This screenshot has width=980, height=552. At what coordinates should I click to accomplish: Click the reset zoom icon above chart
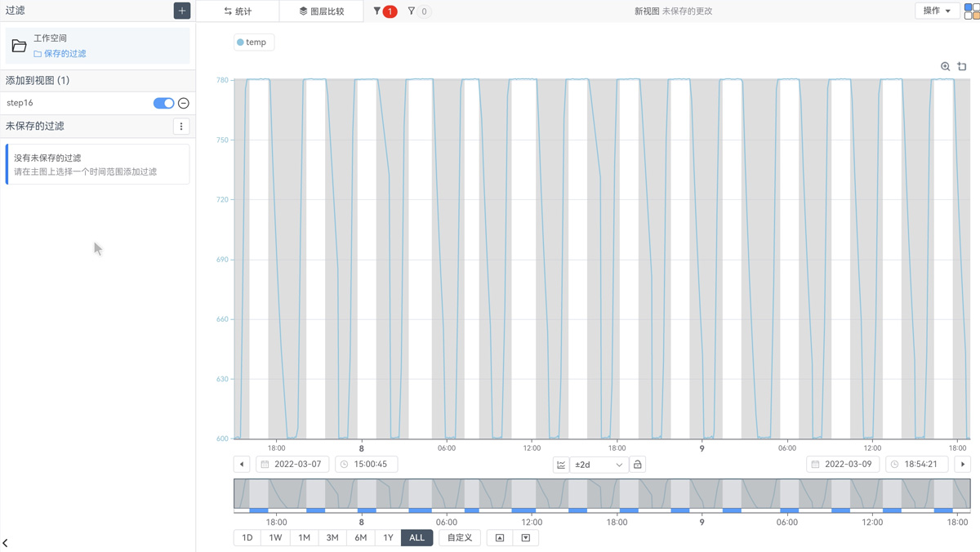[962, 67]
